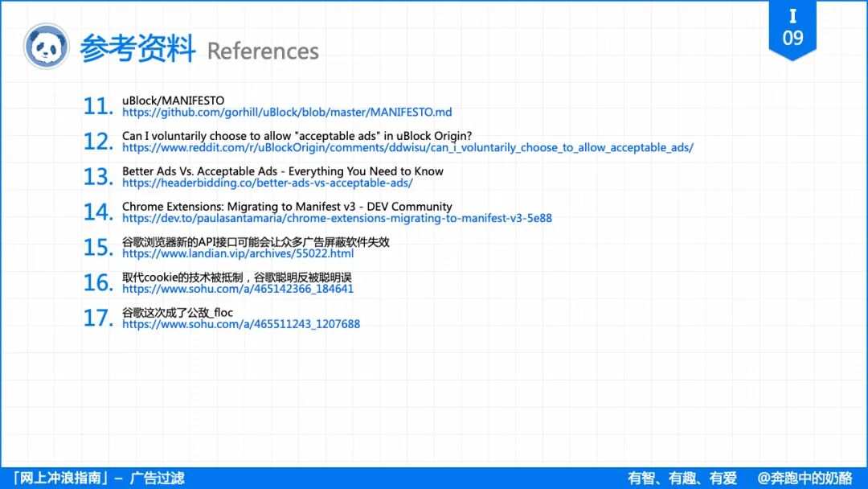Click the reference number 15.
868x489 pixels.
coord(98,248)
